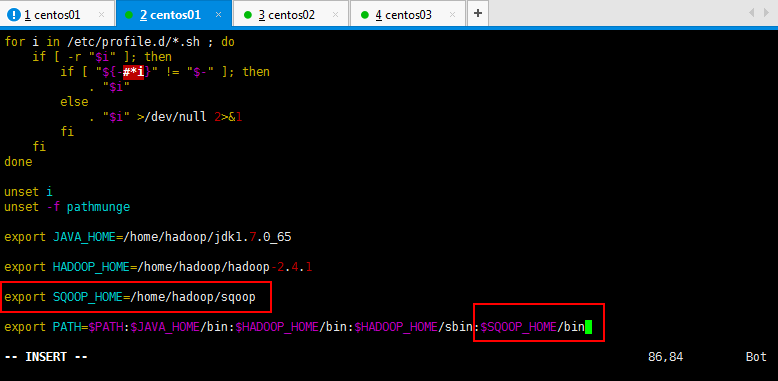Click the green status dot on 3 centos02 tab
The image size is (778, 381).
[x=248, y=15]
